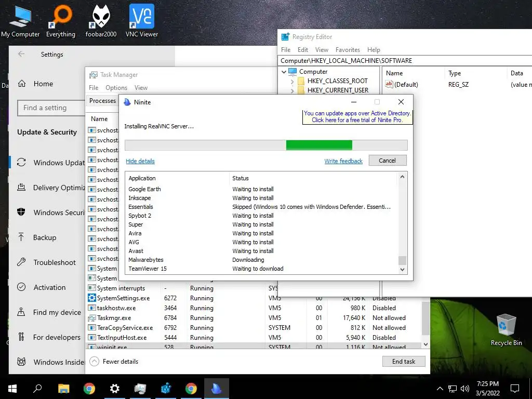
Task: Open Task Manager Options menu
Action: coord(116,87)
